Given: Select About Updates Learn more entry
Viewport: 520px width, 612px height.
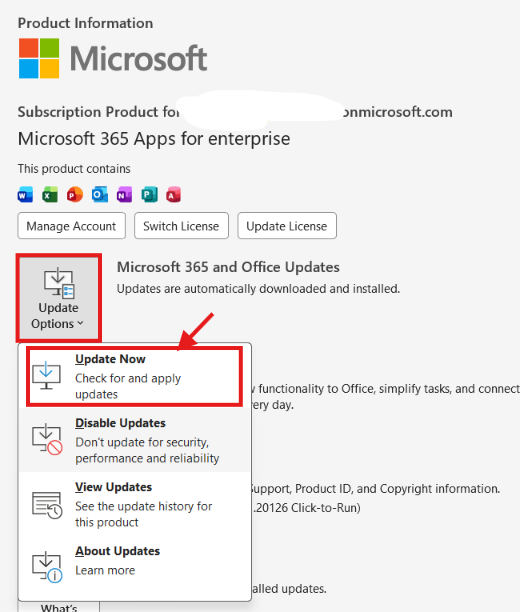Looking at the screenshot, I should tap(134, 564).
